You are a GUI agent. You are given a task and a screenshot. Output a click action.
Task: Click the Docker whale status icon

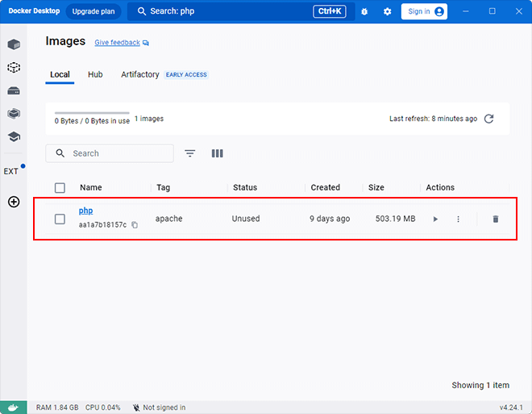[x=13, y=408]
